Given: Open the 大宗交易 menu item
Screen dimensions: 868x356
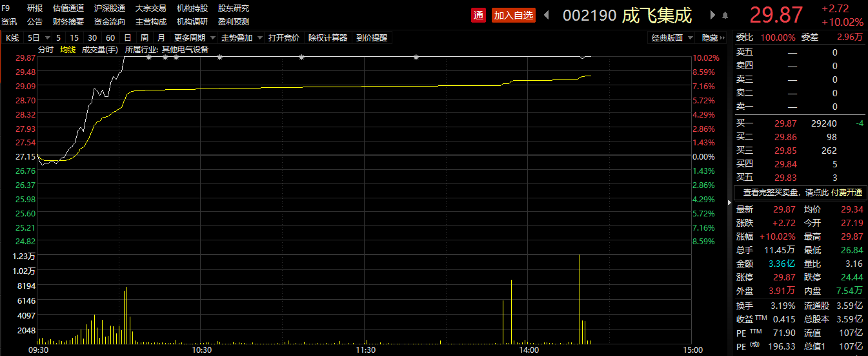Looking at the screenshot, I should (151, 8).
